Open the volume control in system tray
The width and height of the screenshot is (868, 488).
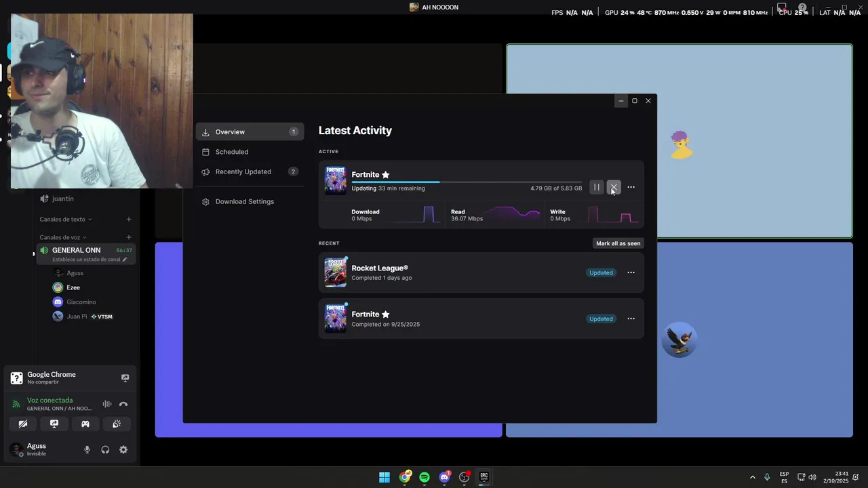812,477
